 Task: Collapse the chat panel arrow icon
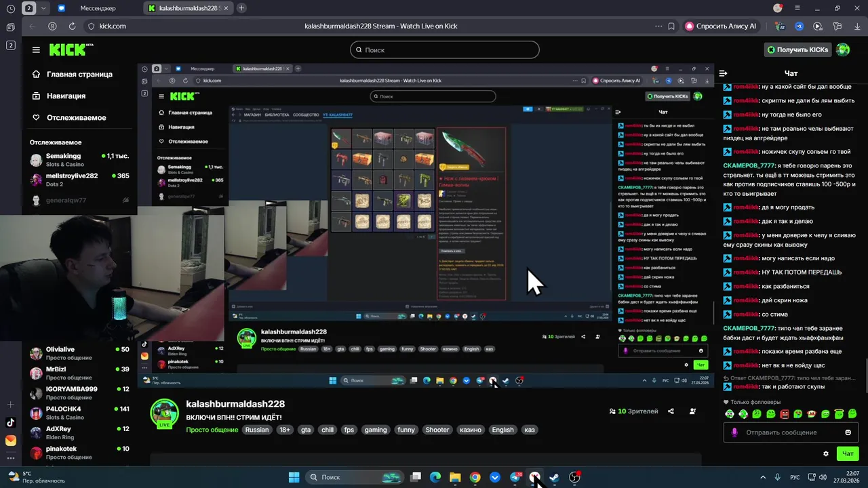[724, 73]
